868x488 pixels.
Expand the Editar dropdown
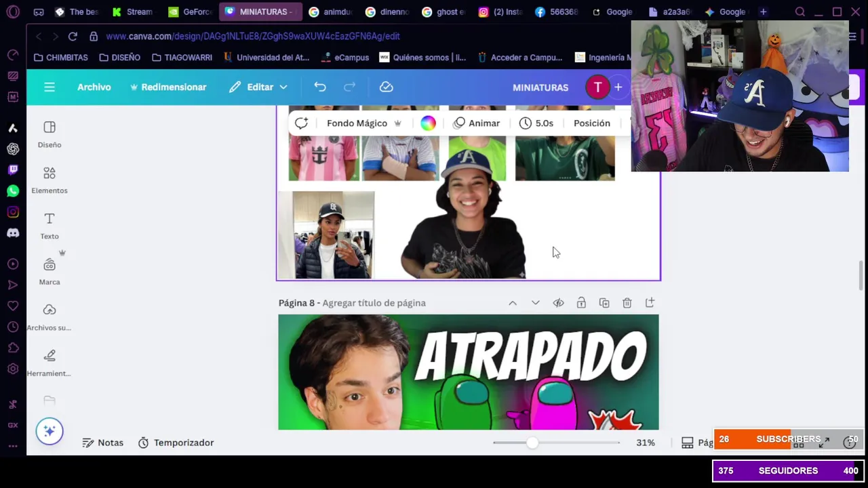coord(258,87)
